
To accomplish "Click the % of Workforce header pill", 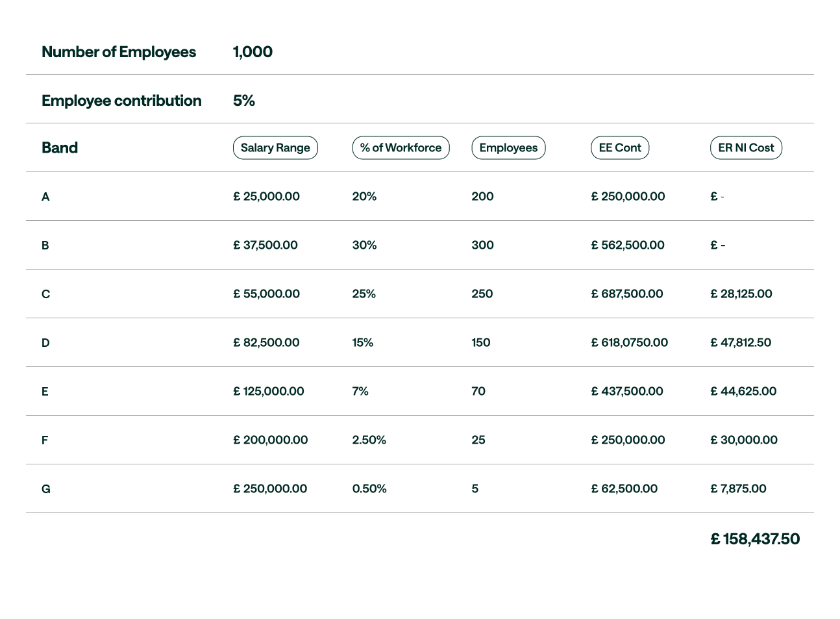I will (401, 147).
